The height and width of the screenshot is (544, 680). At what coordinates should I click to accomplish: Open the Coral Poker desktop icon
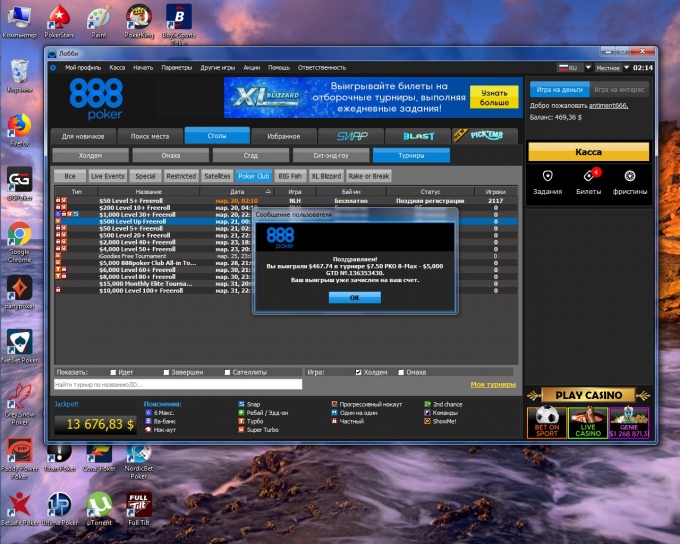point(99,458)
